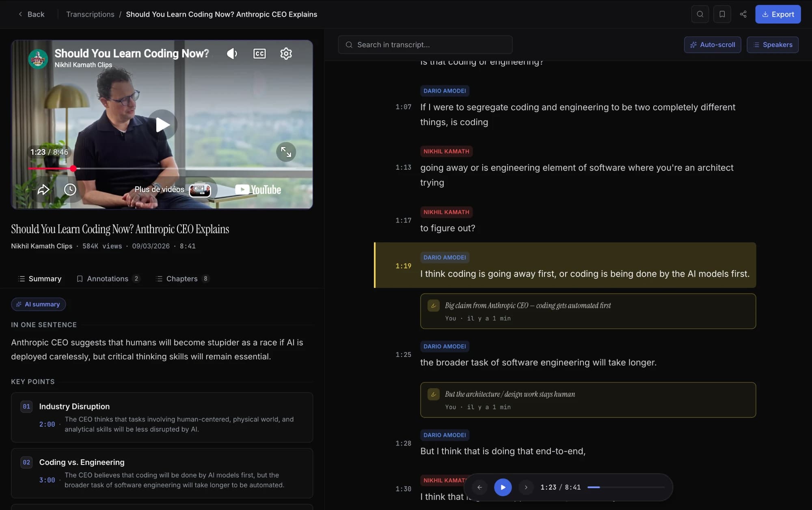Screen dimensions: 812x510
Task: Focus the Search in transcript field
Action: point(425,45)
